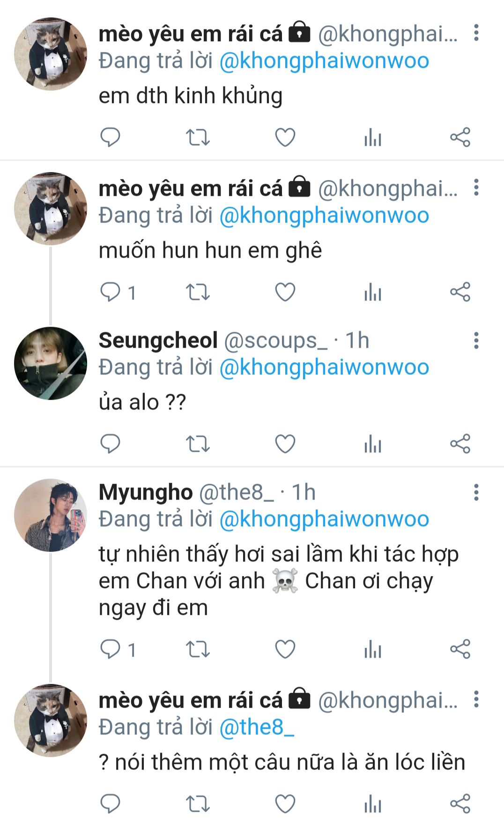
Task: Retweet the "muốn hun hun em ghê" tweet
Action: [198, 292]
